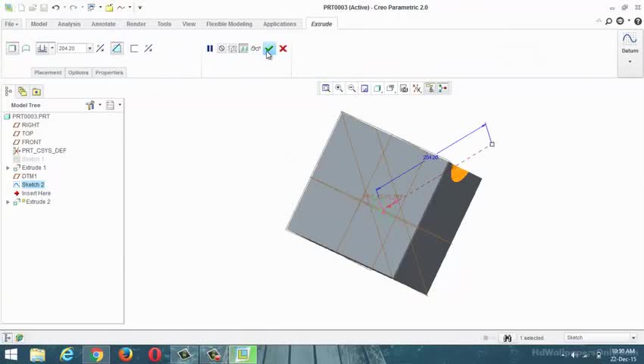Click the Zoom Out icon

pos(352,89)
